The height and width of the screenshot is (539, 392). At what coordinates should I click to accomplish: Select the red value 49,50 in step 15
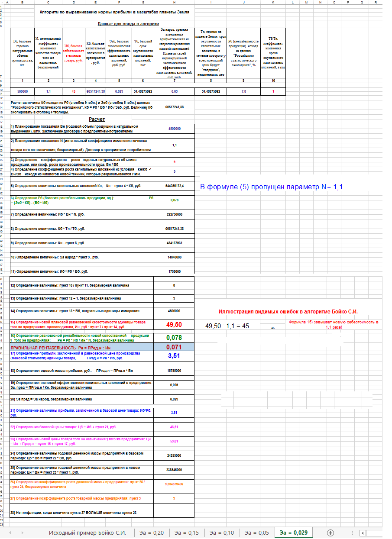coord(174,324)
